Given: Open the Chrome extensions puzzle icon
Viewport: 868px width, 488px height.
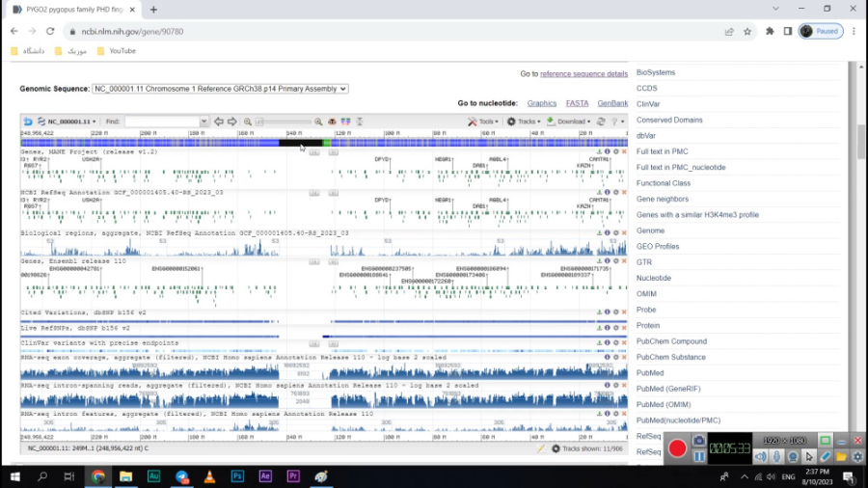Looking at the screenshot, I should pos(770,32).
